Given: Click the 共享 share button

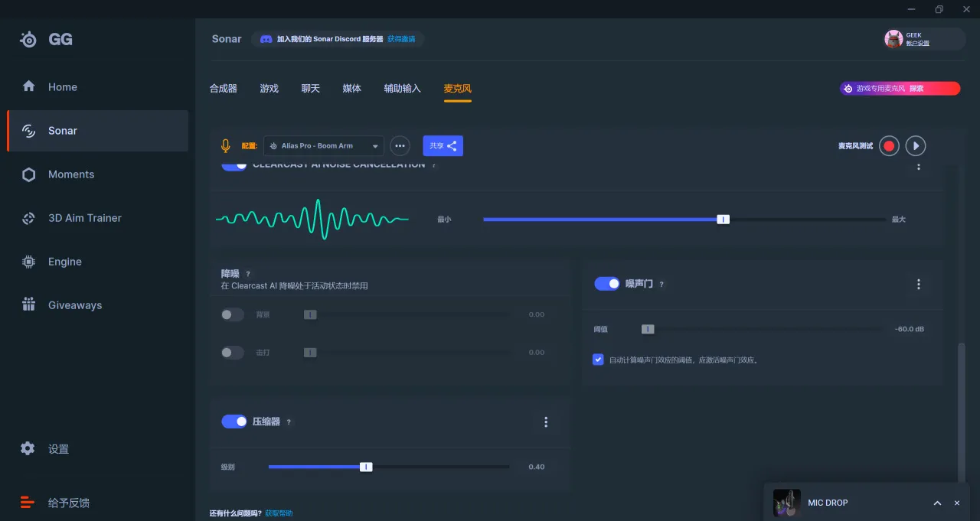Looking at the screenshot, I should (443, 146).
